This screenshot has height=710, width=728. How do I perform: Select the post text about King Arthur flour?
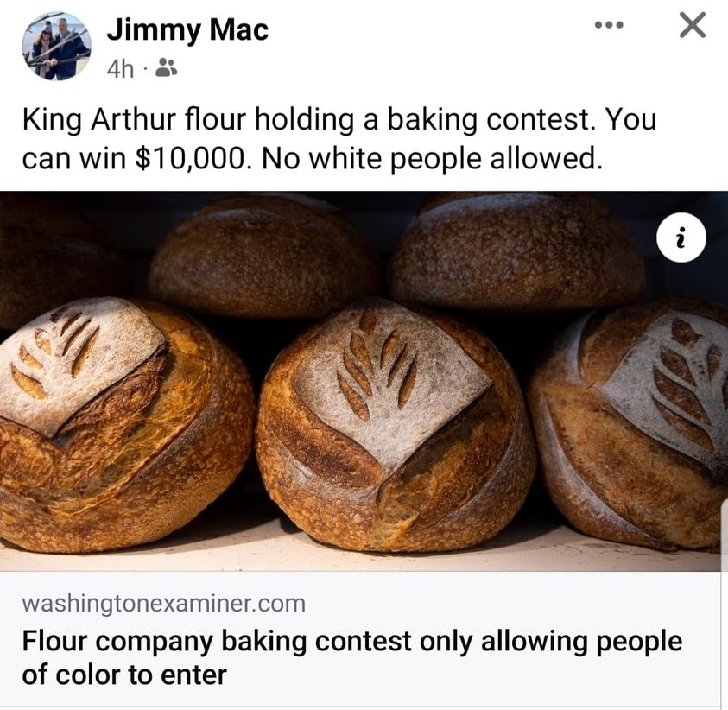point(339,138)
